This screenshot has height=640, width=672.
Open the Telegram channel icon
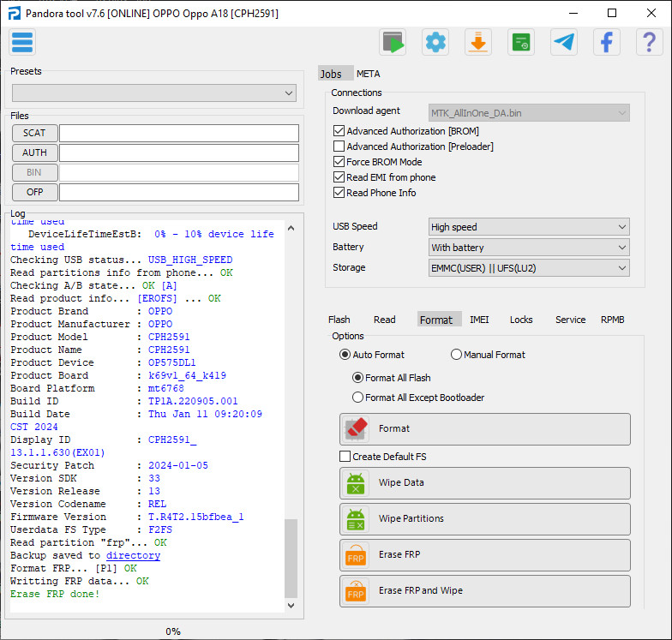pyautogui.click(x=564, y=43)
